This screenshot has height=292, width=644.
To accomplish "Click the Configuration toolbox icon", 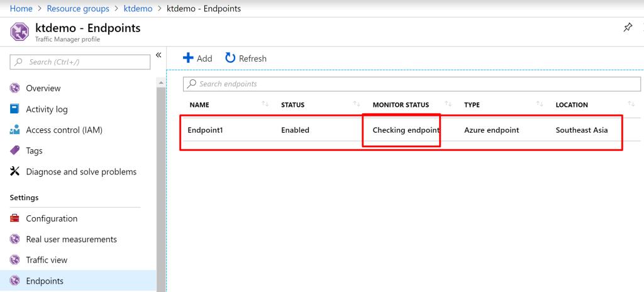I will pos(15,218).
